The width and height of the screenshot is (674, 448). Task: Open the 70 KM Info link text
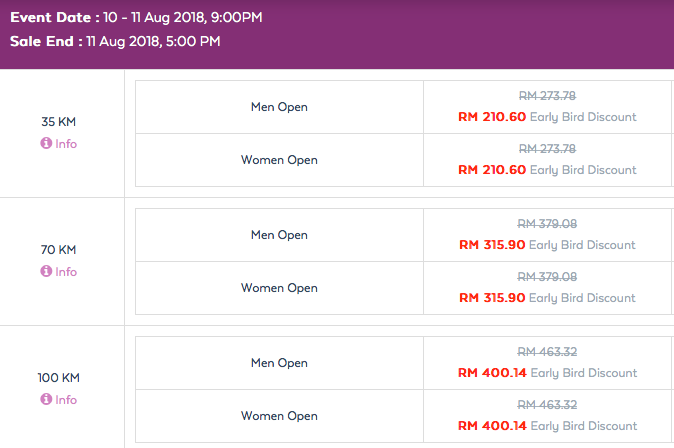tap(66, 272)
